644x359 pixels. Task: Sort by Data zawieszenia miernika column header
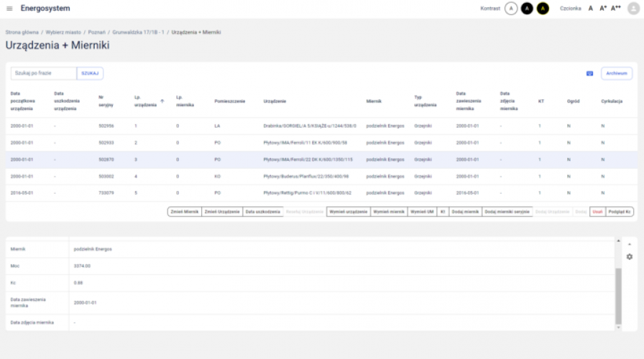468,101
